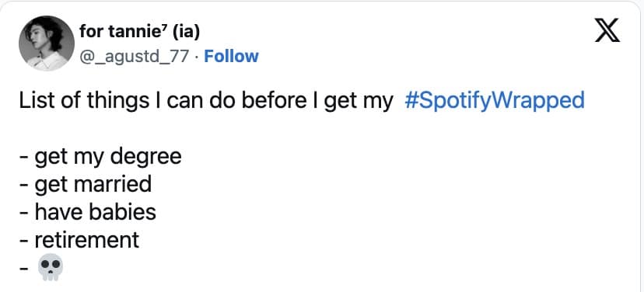Click the @_agustd_77 handle

[x=134, y=56]
